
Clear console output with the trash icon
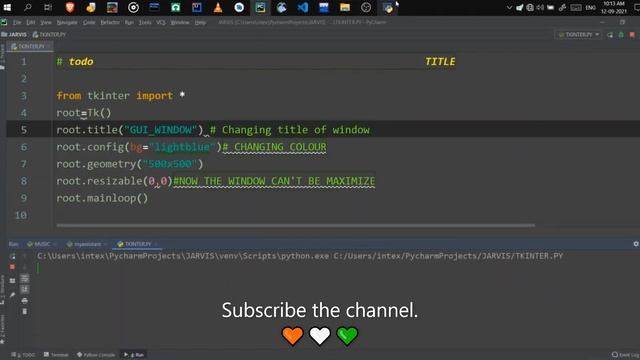pos(24,311)
